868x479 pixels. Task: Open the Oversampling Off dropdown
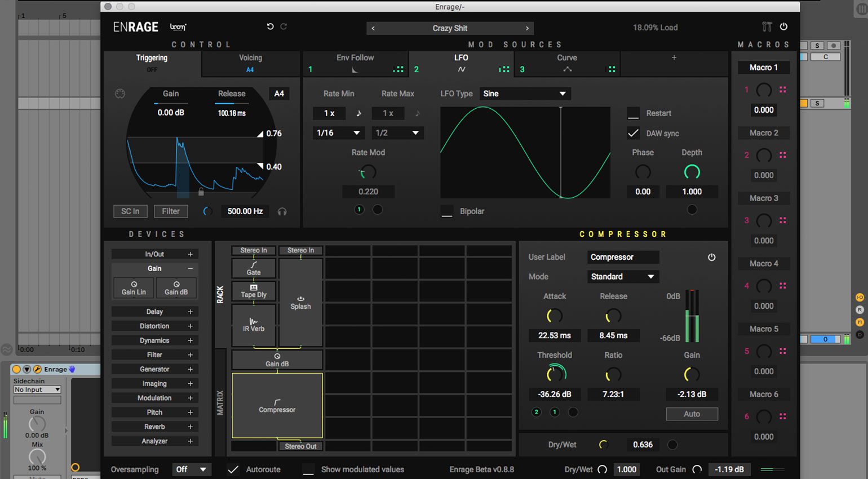[x=191, y=469]
